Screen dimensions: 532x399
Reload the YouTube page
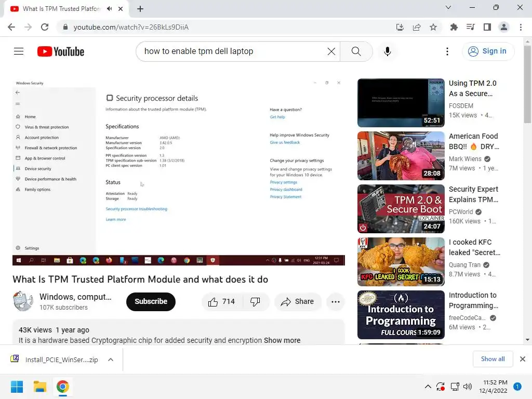pyautogui.click(x=45, y=27)
